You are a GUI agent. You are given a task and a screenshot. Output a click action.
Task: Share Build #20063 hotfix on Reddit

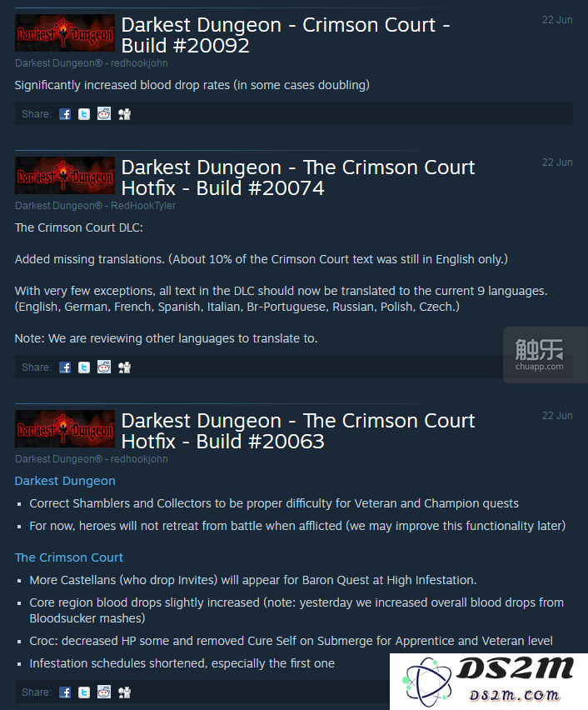tap(104, 692)
